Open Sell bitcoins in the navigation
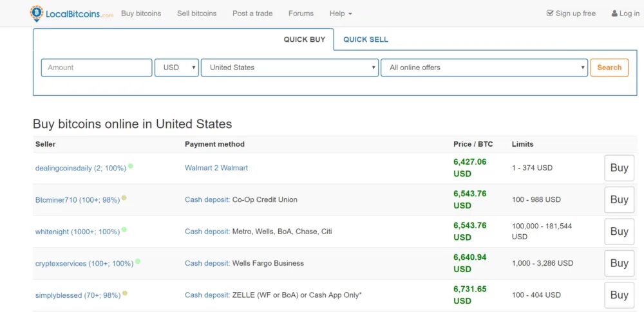The height and width of the screenshot is (312, 644). pyautogui.click(x=196, y=14)
